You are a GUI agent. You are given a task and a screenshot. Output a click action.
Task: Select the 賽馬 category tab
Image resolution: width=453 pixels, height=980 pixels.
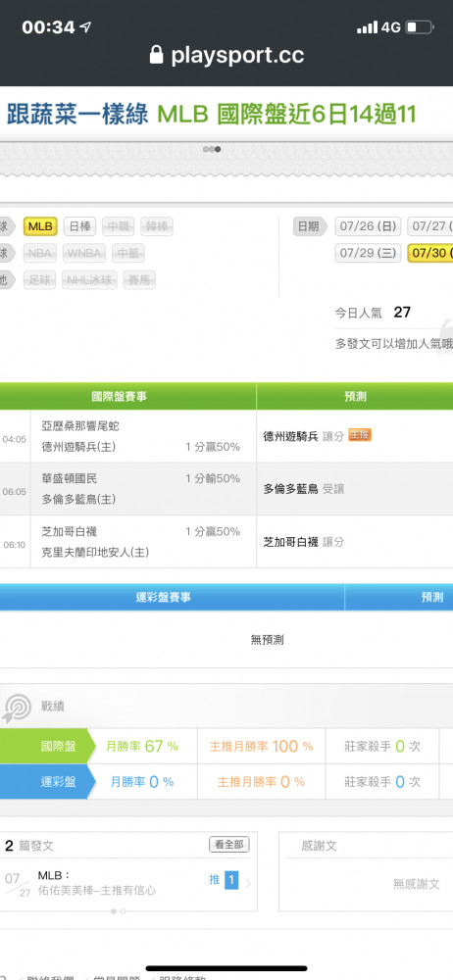coord(139,280)
